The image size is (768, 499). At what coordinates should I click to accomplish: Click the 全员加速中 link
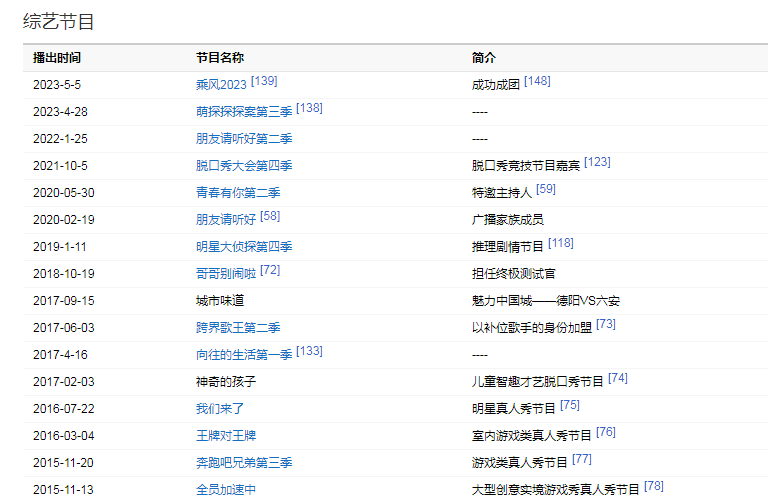[x=226, y=490]
